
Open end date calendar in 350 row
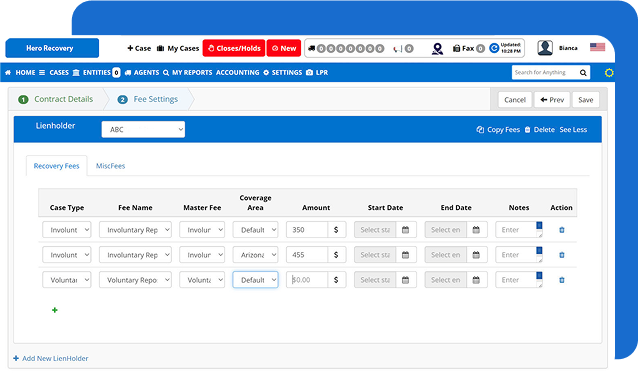click(476, 230)
